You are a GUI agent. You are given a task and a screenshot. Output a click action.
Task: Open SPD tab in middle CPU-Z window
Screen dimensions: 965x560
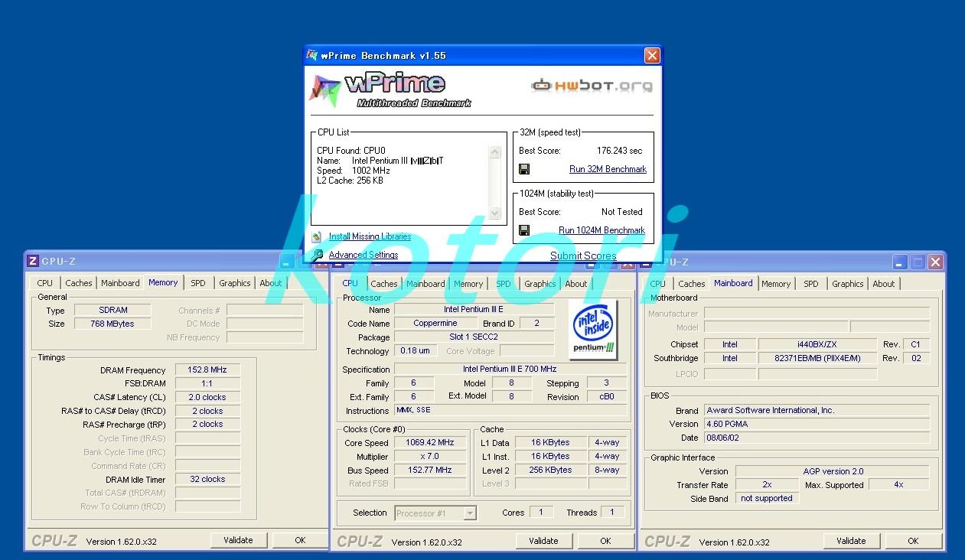(504, 284)
